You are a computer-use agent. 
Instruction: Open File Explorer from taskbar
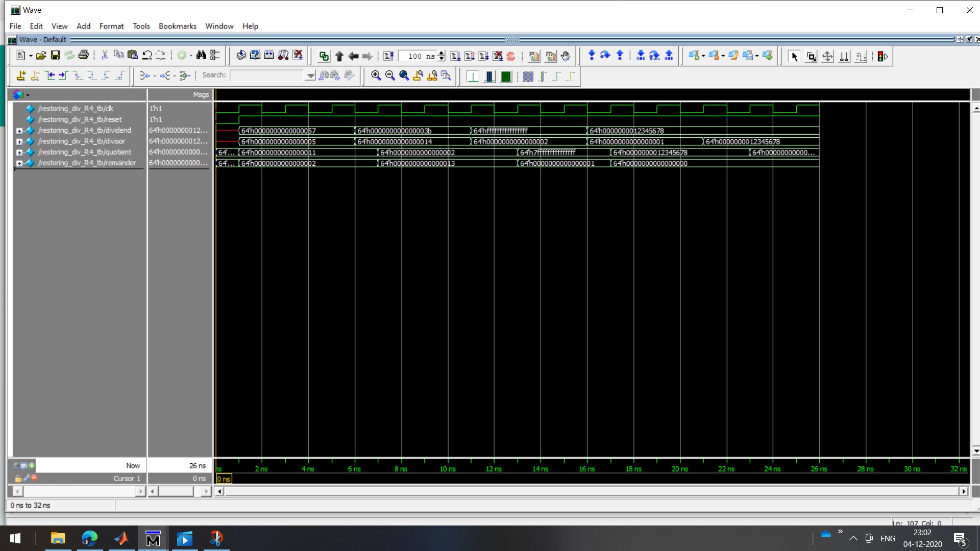click(x=58, y=538)
